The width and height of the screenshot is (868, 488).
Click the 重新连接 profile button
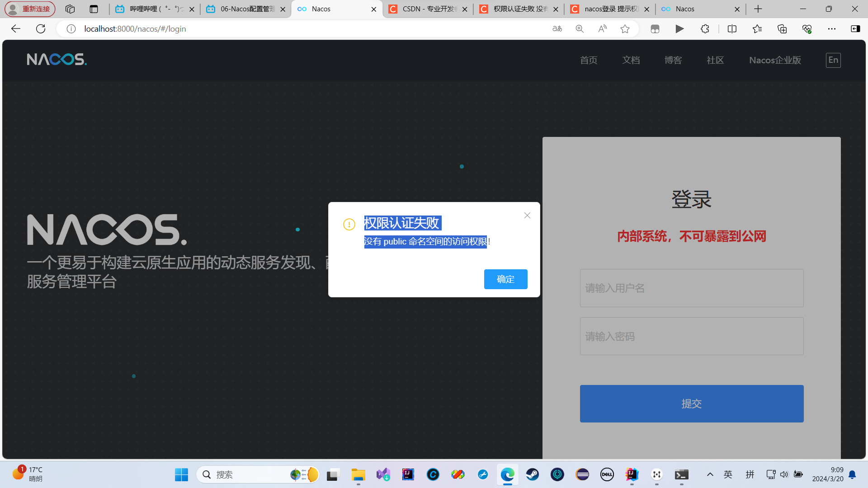pos(30,9)
